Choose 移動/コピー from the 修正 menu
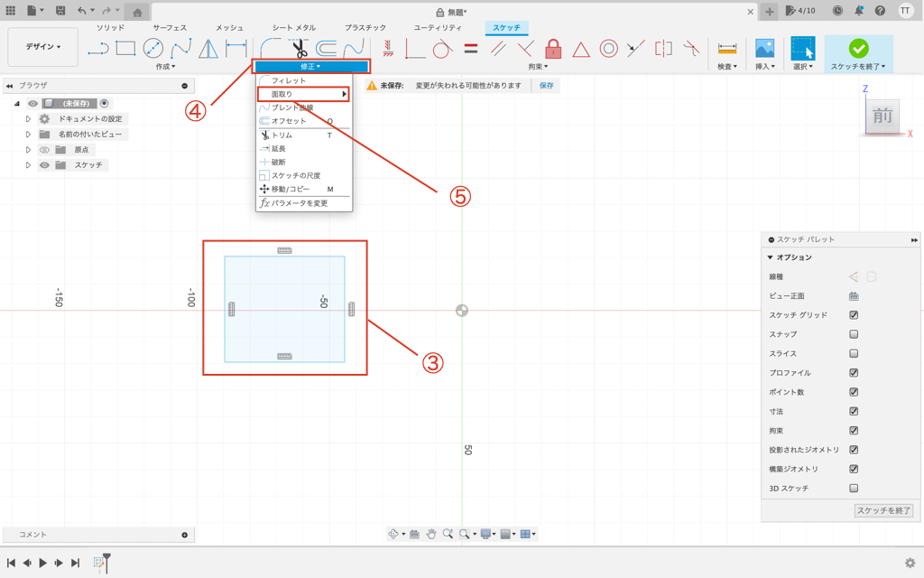The image size is (924, 578). pos(304,190)
